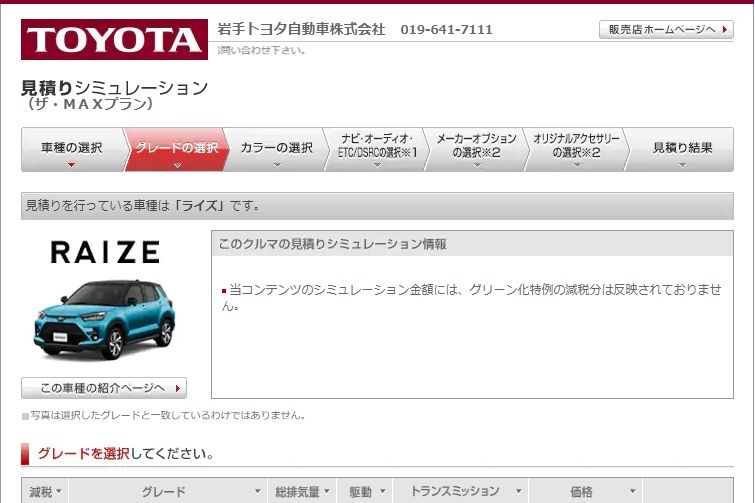Viewport: 755px width, 503px height.
Task: Open the グレード column filter dropdown
Action: 258,491
